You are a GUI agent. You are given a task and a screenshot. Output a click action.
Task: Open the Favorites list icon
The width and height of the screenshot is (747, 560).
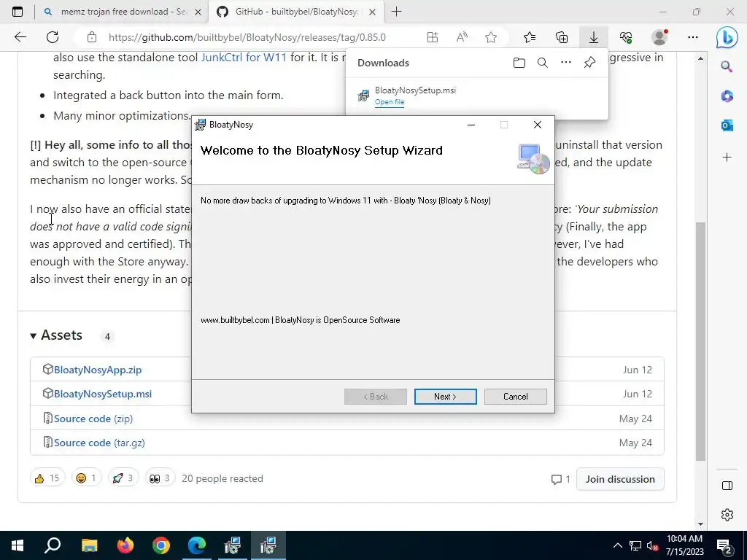[x=530, y=37]
